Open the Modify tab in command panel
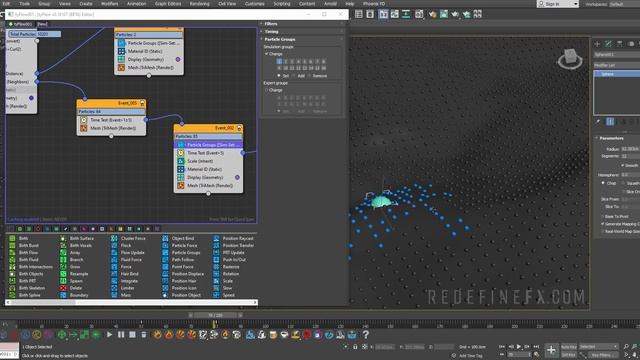Image resolution: width=640 pixels, height=360 pixels. (x=608, y=44)
